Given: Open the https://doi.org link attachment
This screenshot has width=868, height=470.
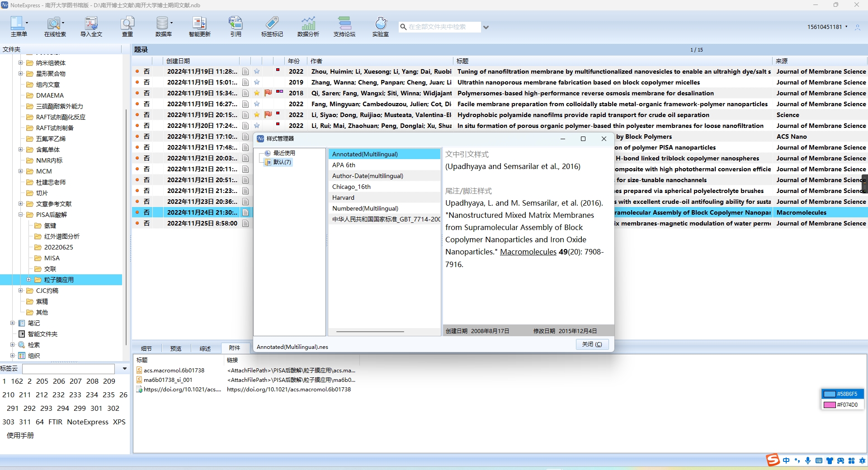Looking at the screenshot, I should tap(289, 389).
